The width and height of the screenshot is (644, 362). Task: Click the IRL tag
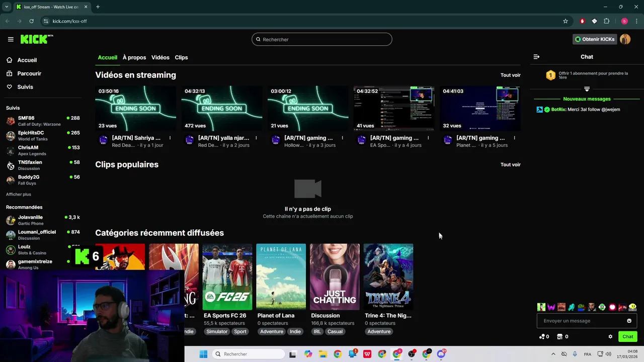317,331
